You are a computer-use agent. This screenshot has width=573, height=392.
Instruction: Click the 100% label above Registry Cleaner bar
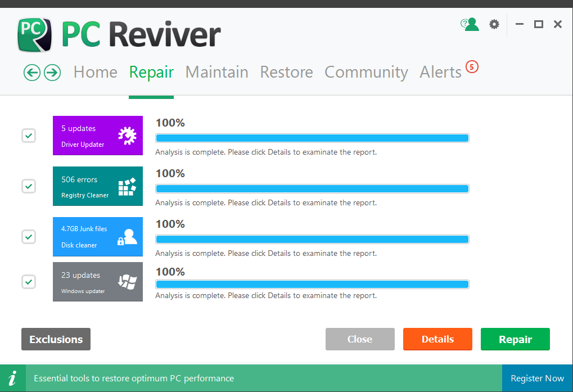click(x=170, y=173)
